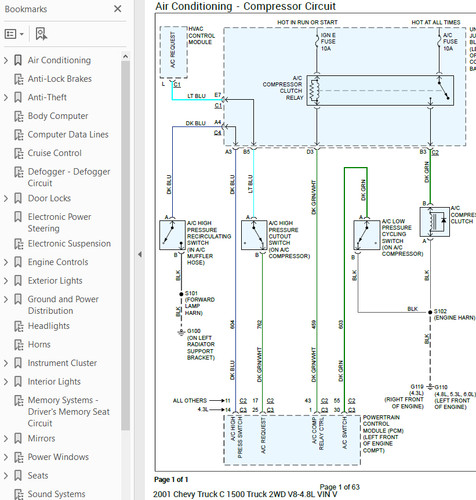Expand the Power Windows bookmark
This screenshot has width=476, height=500.
point(6,457)
